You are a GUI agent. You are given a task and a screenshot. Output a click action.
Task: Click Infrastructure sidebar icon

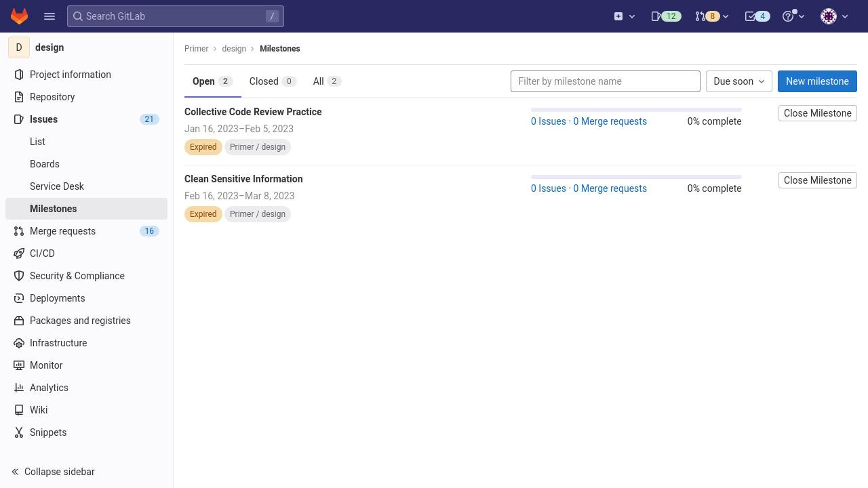19,343
